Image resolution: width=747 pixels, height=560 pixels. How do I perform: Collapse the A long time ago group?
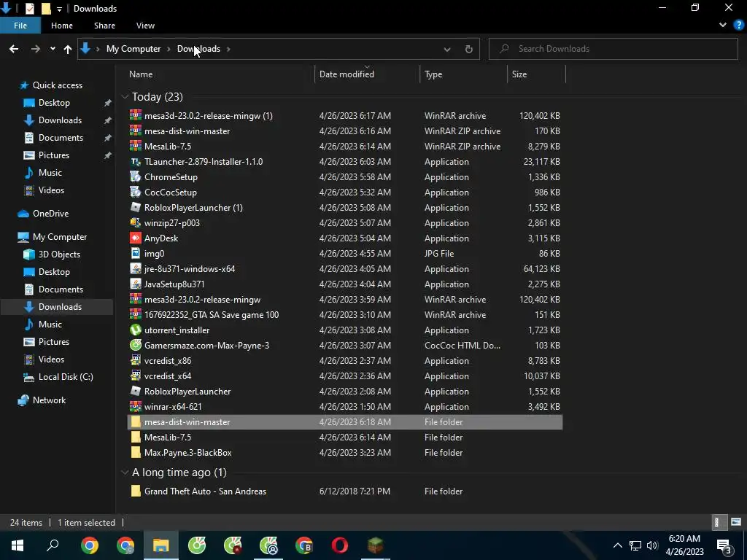click(125, 472)
